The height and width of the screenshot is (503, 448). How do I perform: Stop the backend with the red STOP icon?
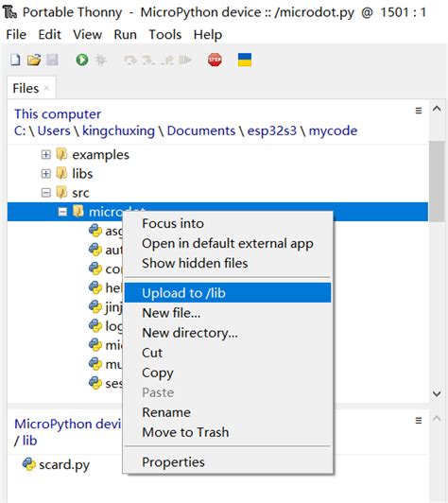[x=215, y=60]
